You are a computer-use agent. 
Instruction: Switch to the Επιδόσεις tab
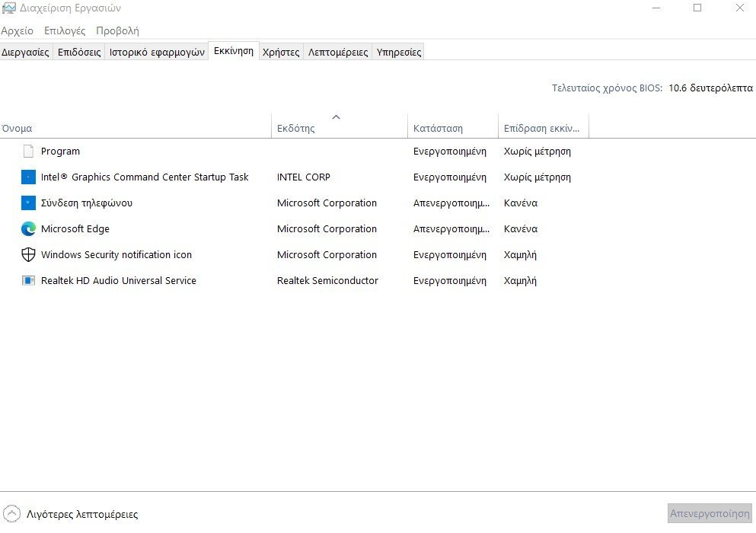79,52
